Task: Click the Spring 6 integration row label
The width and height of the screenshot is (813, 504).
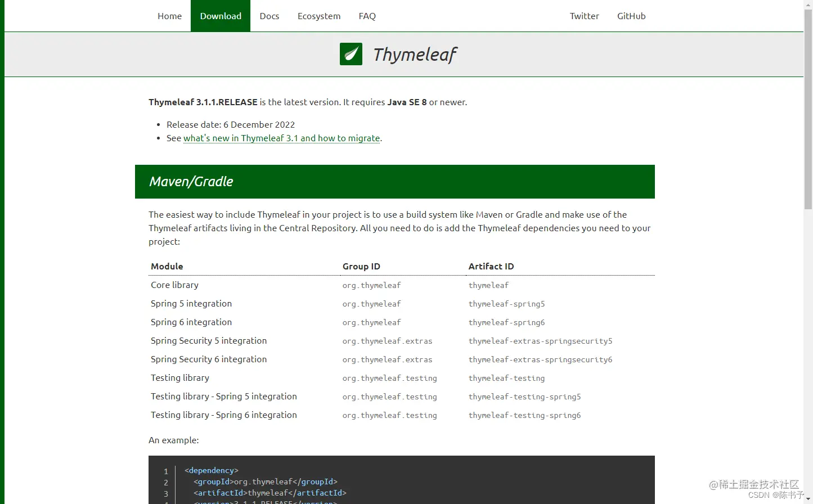Action: coord(191,322)
